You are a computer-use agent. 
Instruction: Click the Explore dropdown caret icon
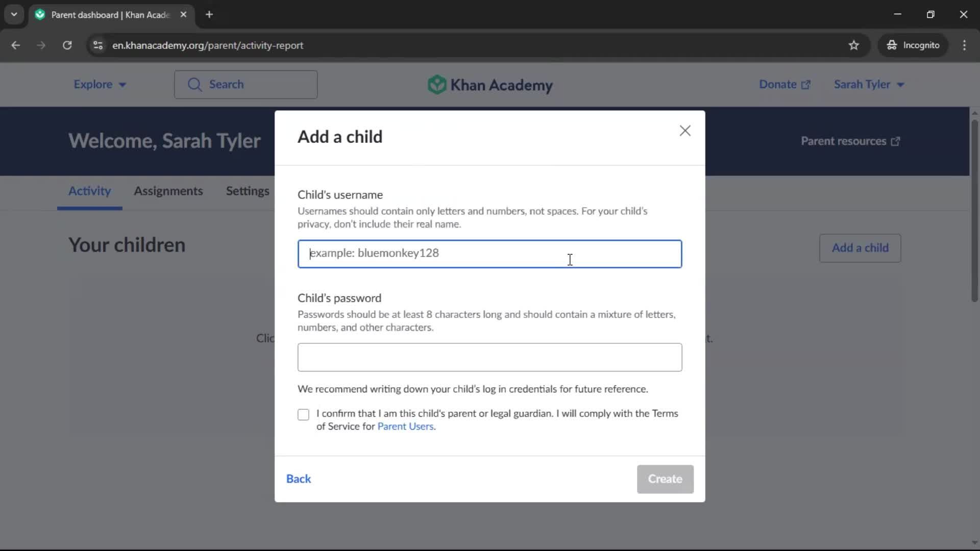tap(122, 85)
